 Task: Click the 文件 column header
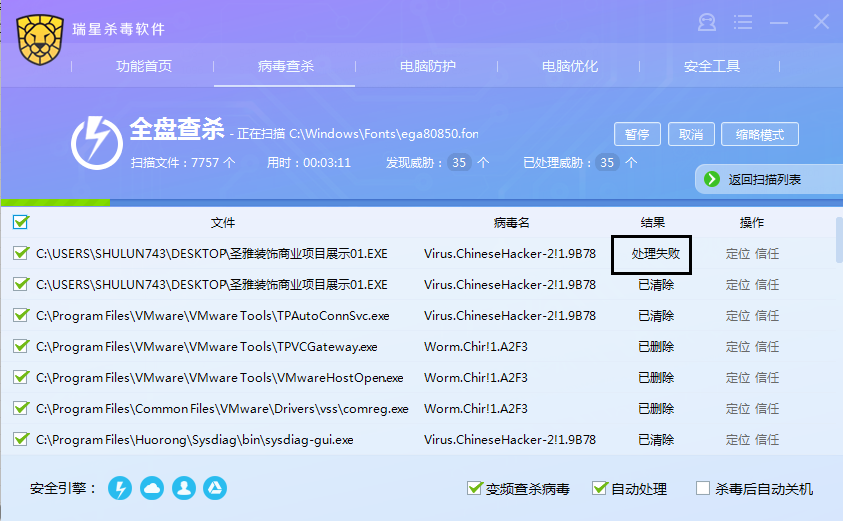click(x=223, y=223)
